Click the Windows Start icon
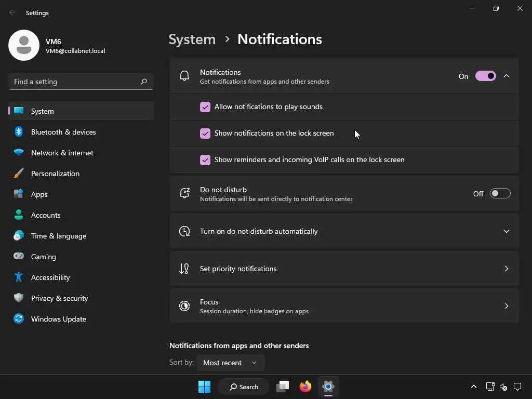This screenshot has width=532, height=399. click(205, 387)
